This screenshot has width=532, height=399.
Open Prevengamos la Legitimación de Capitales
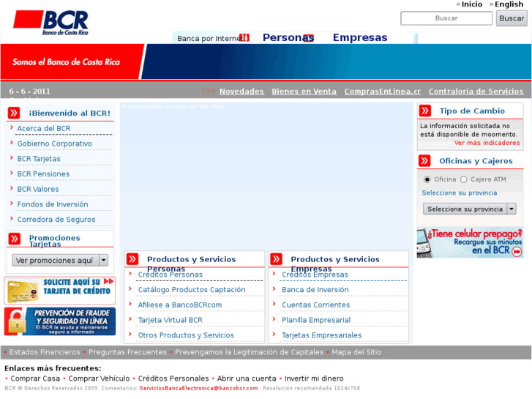pyautogui.click(x=249, y=352)
